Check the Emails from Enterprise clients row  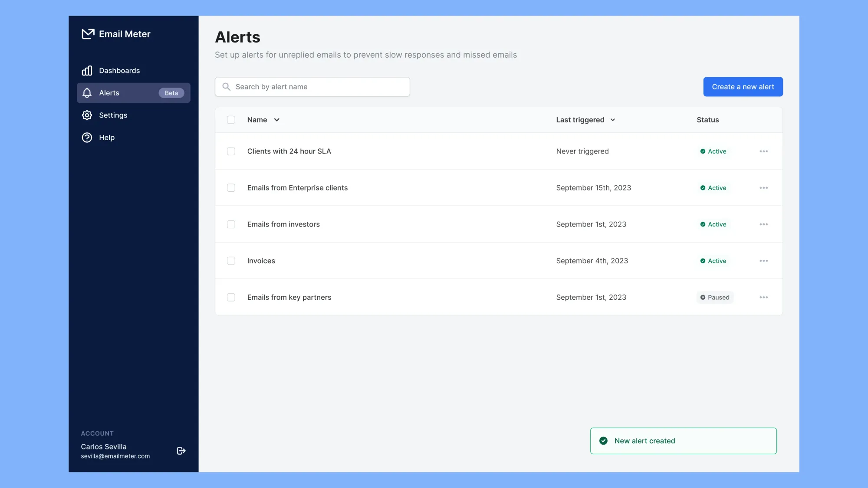231,188
